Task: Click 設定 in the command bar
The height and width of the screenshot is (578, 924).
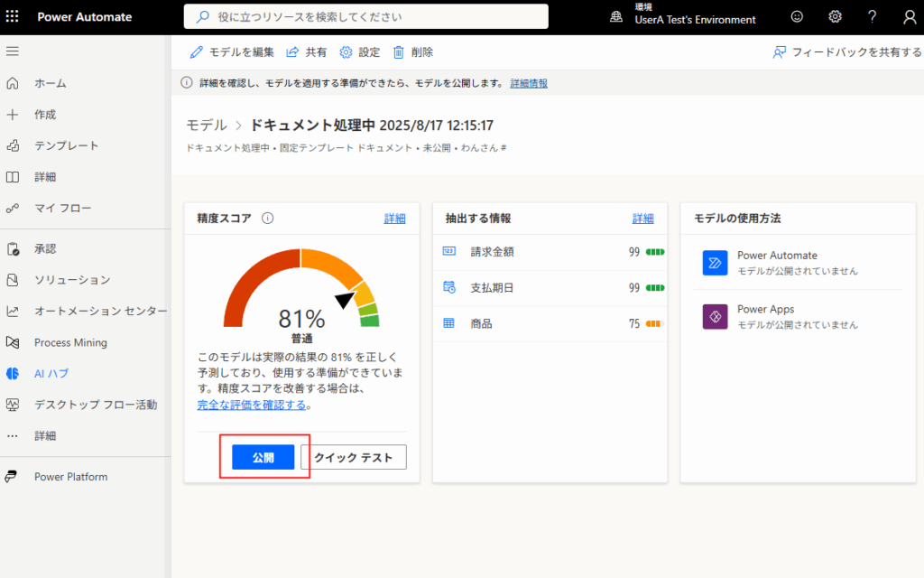Action: coord(360,51)
